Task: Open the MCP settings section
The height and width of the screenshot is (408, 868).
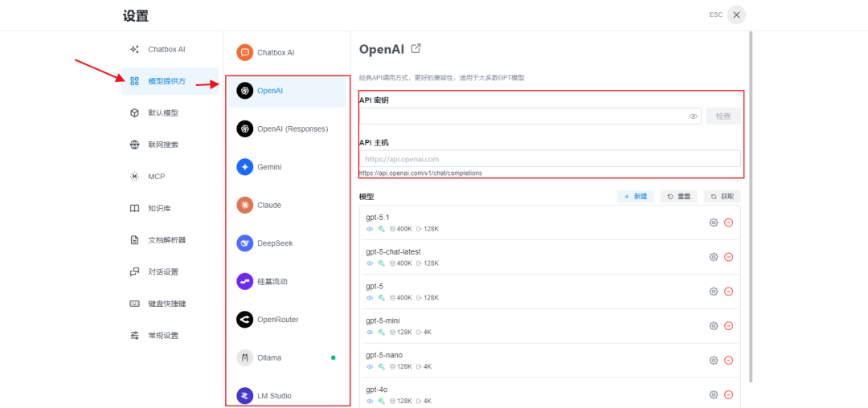Action: [x=170, y=177]
